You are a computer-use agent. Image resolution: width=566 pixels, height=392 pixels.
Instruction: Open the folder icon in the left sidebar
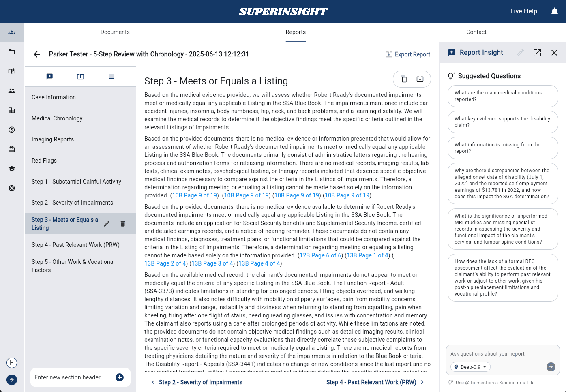click(12, 52)
